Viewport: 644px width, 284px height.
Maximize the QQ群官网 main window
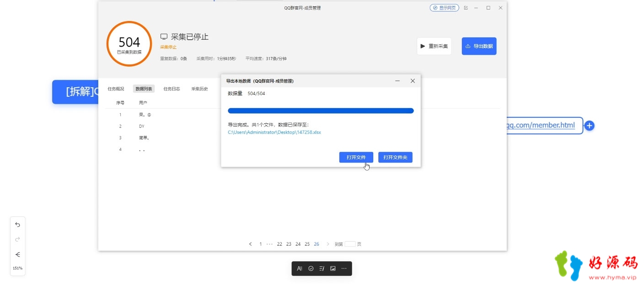[488, 8]
